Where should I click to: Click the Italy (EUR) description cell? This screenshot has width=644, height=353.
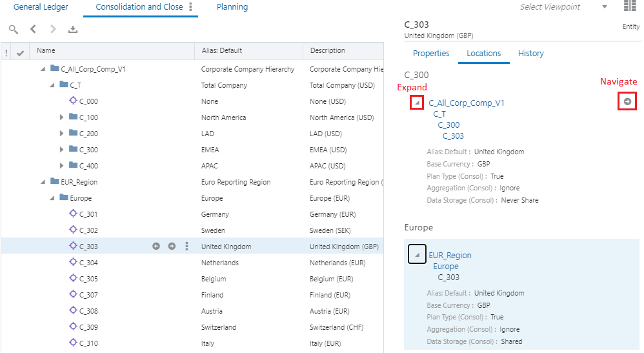[325, 343]
